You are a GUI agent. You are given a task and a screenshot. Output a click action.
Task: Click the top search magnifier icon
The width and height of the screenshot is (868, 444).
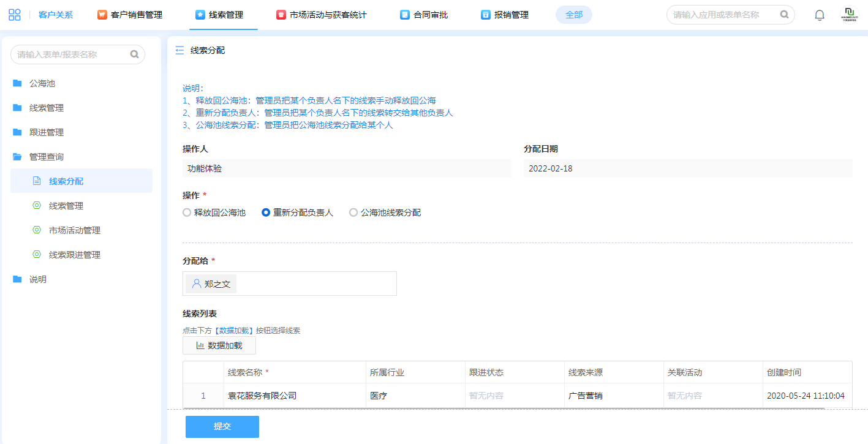pyautogui.click(x=784, y=15)
